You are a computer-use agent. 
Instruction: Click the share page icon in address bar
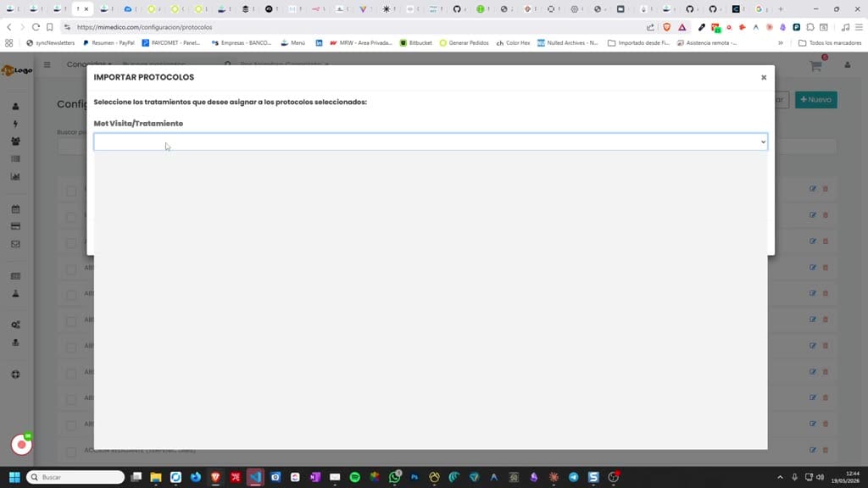pyautogui.click(x=650, y=27)
